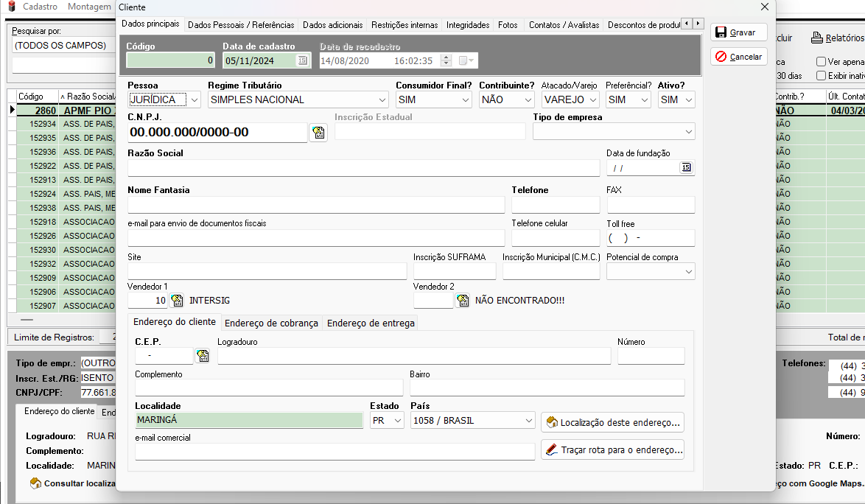Image resolution: width=865 pixels, height=504 pixels.
Task: Click the Inscrição SUFRAMA field
Action: point(455,271)
